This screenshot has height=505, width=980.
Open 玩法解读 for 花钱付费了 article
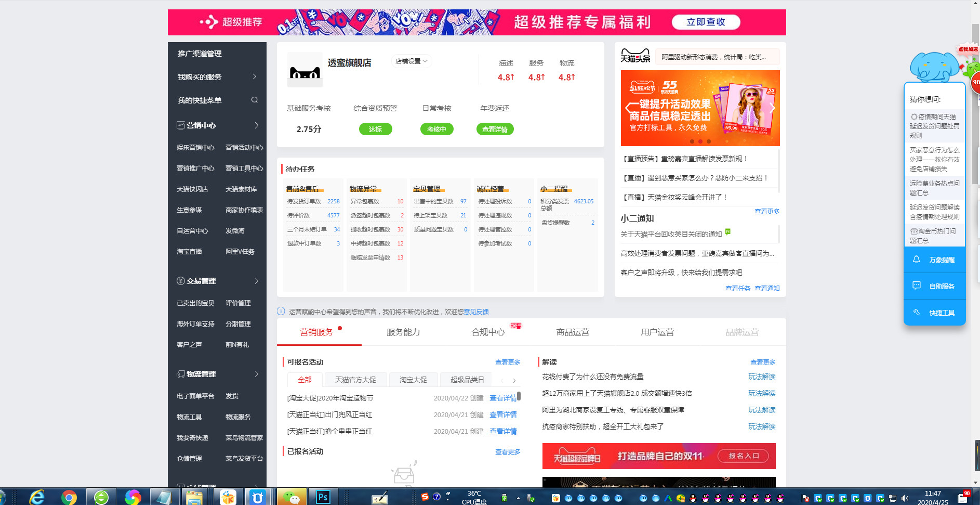[762, 377]
